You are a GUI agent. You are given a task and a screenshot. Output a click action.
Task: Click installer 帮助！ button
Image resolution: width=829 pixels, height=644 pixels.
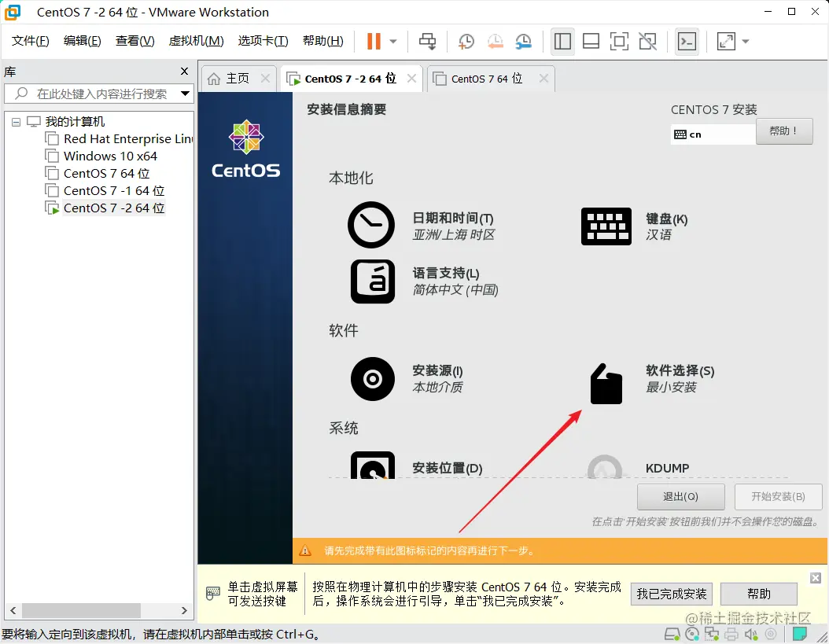784,131
